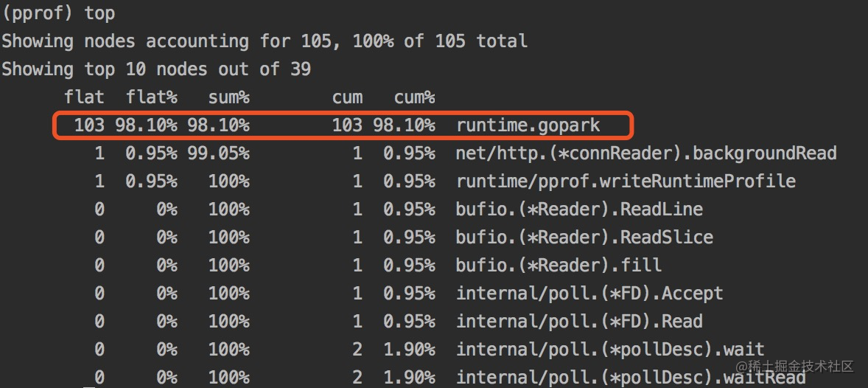This screenshot has height=388, width=868.
Task: Click the flat value 103 in the gopark row
Action: [x=89, y=126]
